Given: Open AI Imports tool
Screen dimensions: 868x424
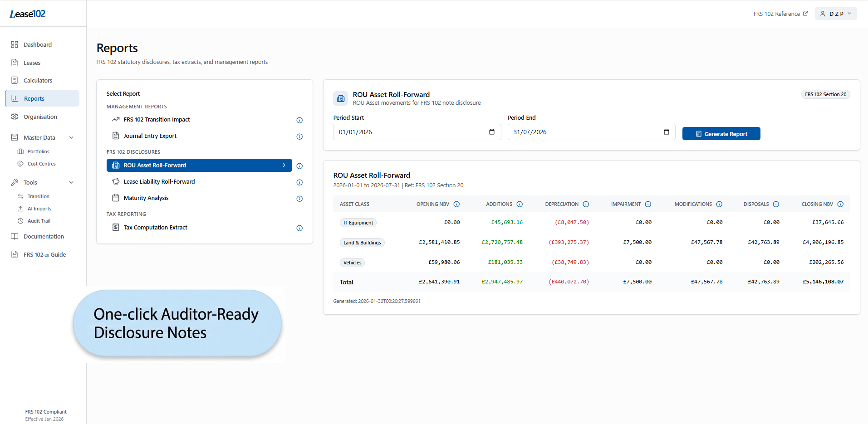Looking at the screenshot, I should (39, 209).
